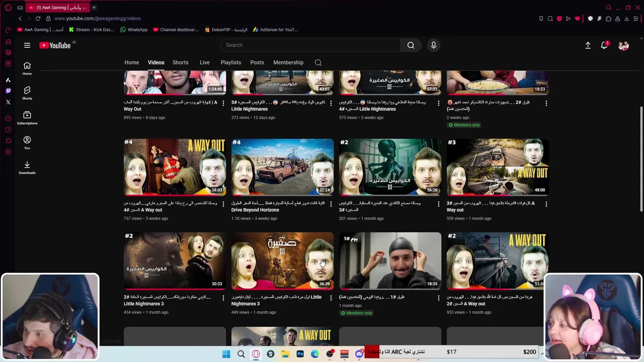Click the YouTube search input field

pyautogui.click(x=310, y=45)
